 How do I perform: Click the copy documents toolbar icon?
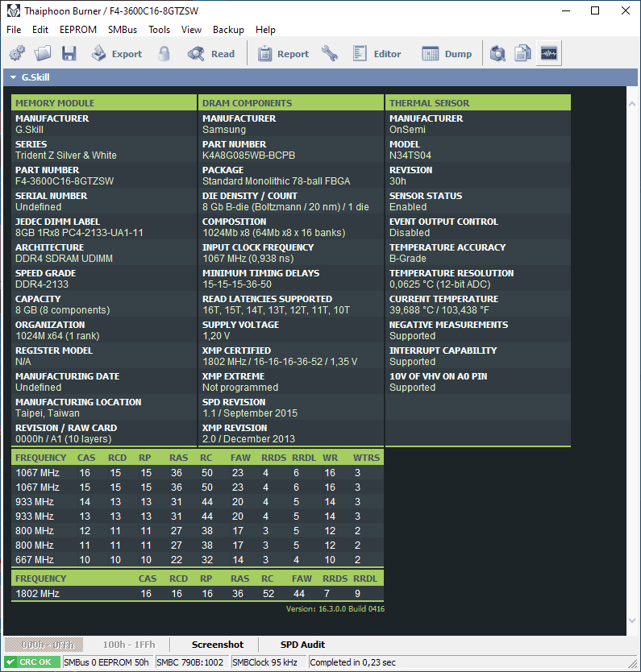click(522, 53)
